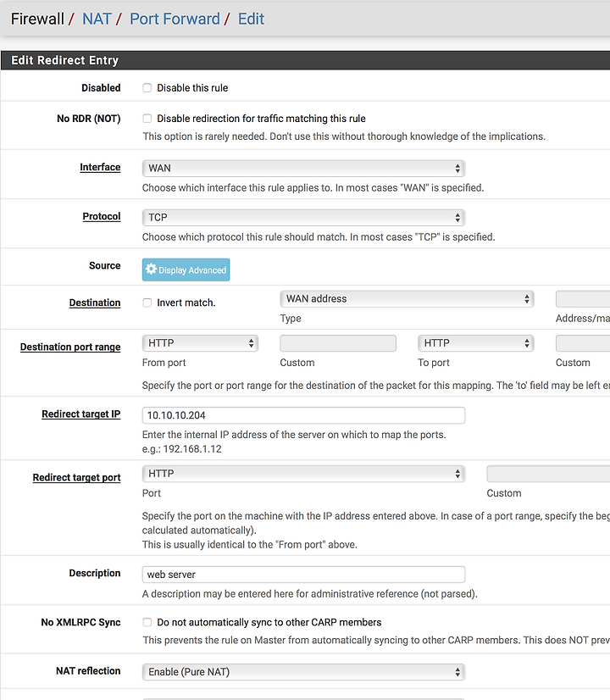Click the No RDR (NOT) label
This screenshot has width=610, height=700.
[x=88, y=119]
